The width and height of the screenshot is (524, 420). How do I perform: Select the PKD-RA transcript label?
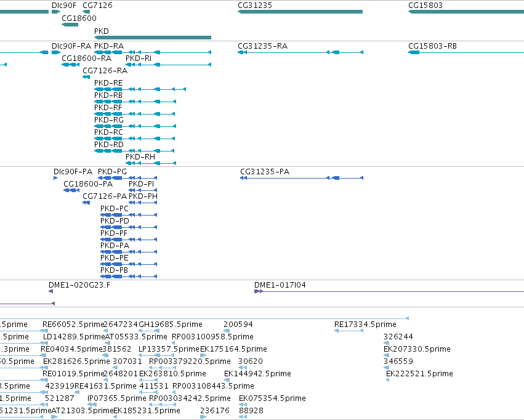[109, 46]
